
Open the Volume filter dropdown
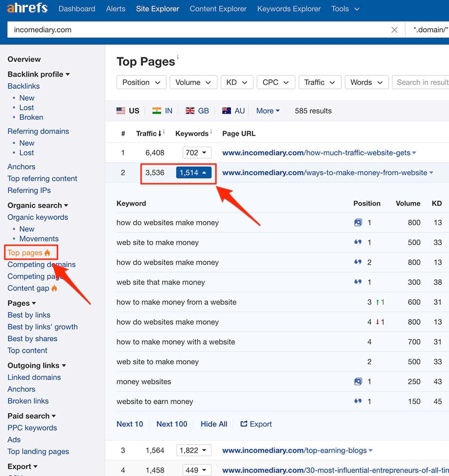193,82
